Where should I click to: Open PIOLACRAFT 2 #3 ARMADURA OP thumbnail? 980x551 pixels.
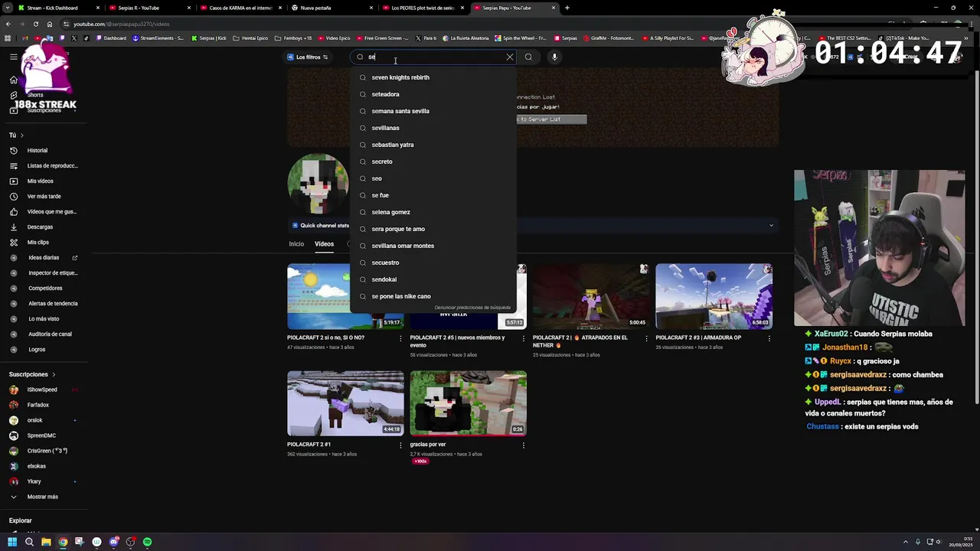tap(714, 296)
